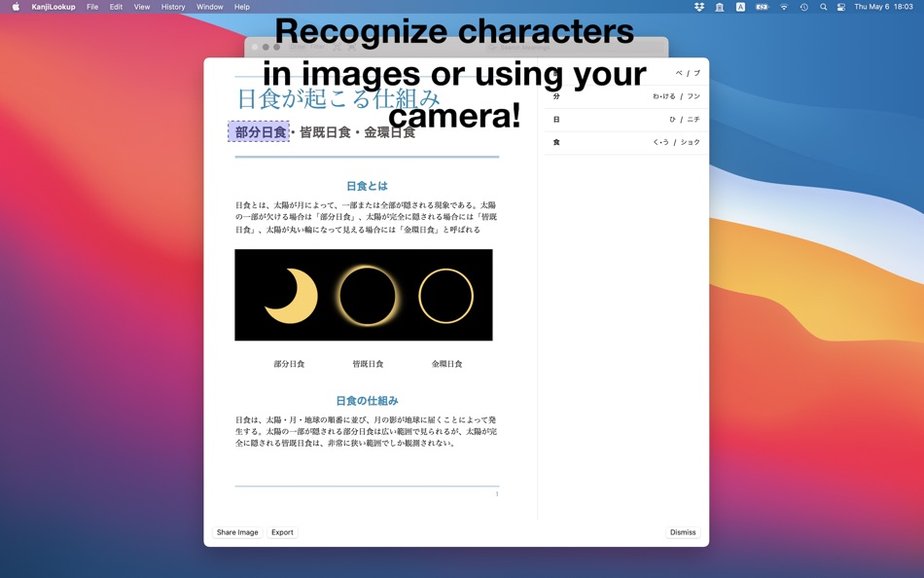
Task: Click the Time Machine icon
Action: tap(803, 7)
